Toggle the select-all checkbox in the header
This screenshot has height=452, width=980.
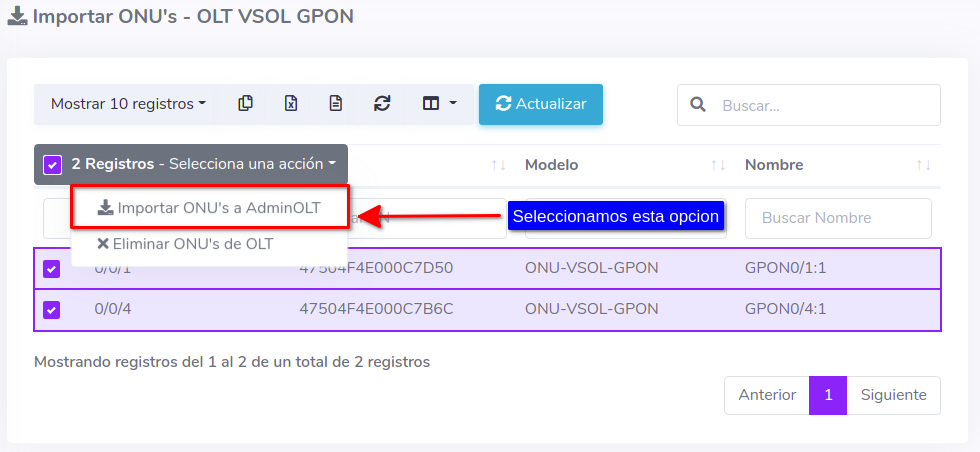point(53,164)
